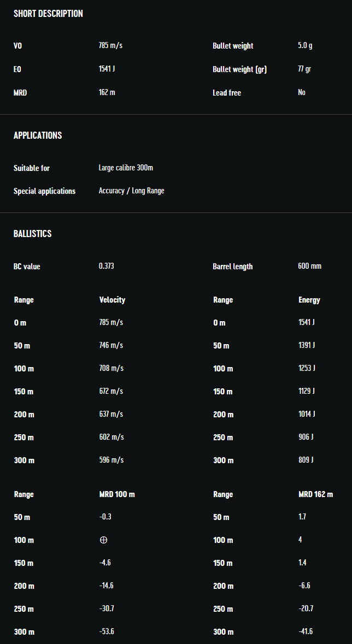Select the "Accuracy / Long Range" text
The height and width of the screenshot is (644, 352).
[x=131, y=191]
